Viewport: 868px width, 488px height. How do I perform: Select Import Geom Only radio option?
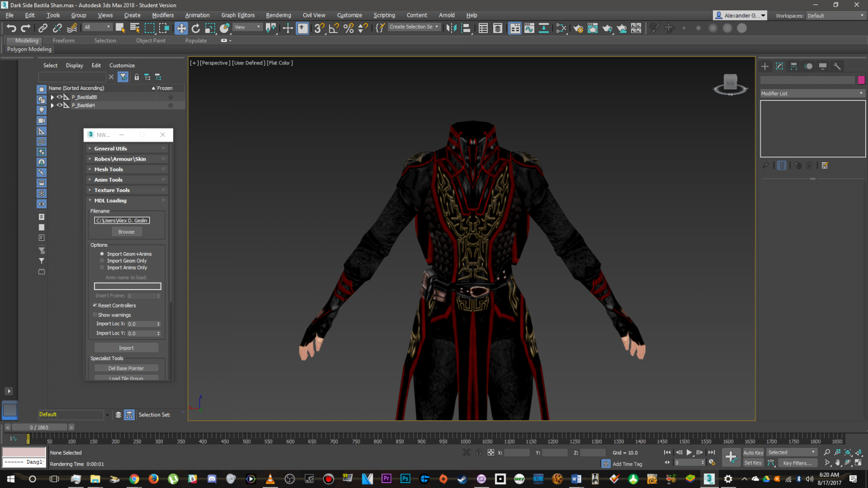pyautogui.click(x=102, y=261)
